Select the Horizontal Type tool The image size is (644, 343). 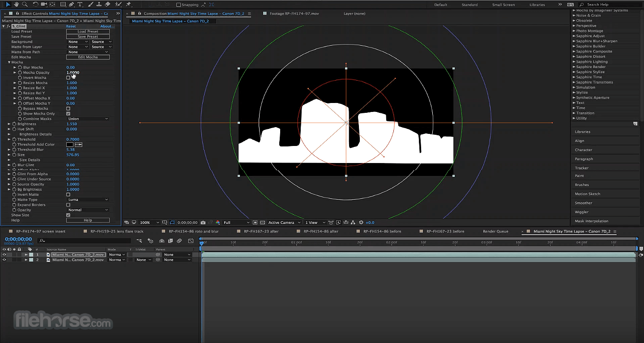point(80,4)
